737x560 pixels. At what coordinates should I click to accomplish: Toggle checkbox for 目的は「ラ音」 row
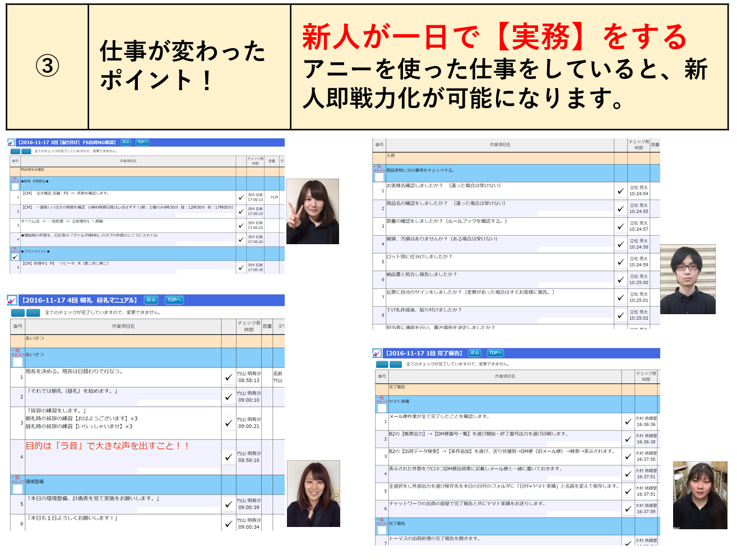click(229, 457)
